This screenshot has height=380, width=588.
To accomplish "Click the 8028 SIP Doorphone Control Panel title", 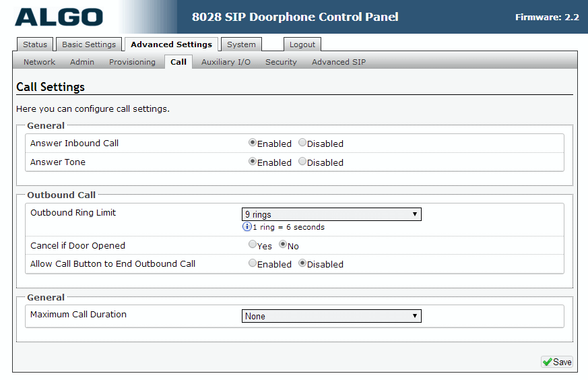I will click(295, 17).
